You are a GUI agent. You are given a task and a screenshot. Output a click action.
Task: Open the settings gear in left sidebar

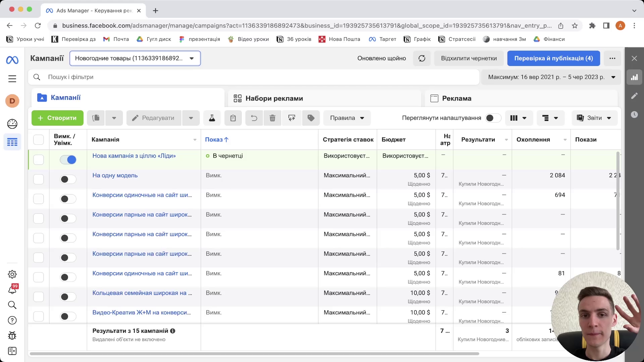(x=12, y=274)
